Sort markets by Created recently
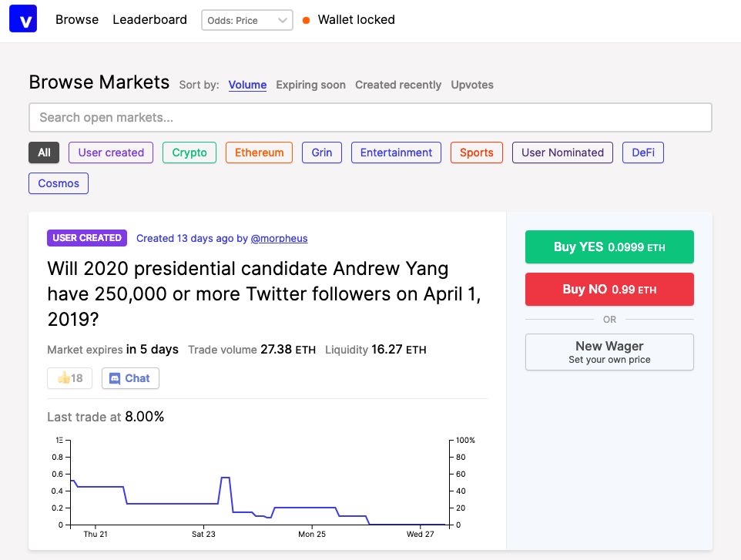Viewport: 741px width, 560px height. [x=398, y=85]
